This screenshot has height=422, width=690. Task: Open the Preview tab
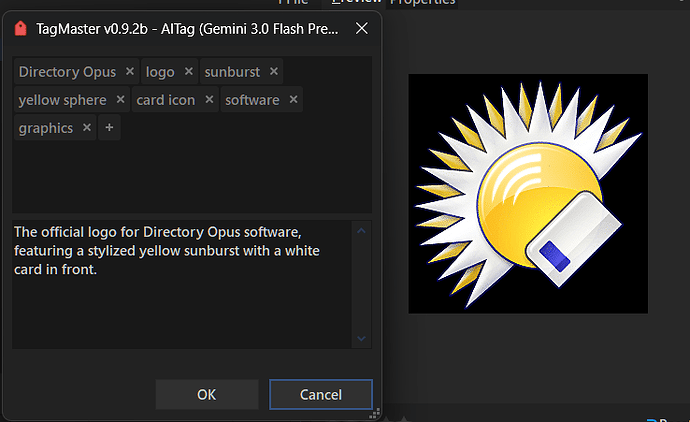pos(358,2)
